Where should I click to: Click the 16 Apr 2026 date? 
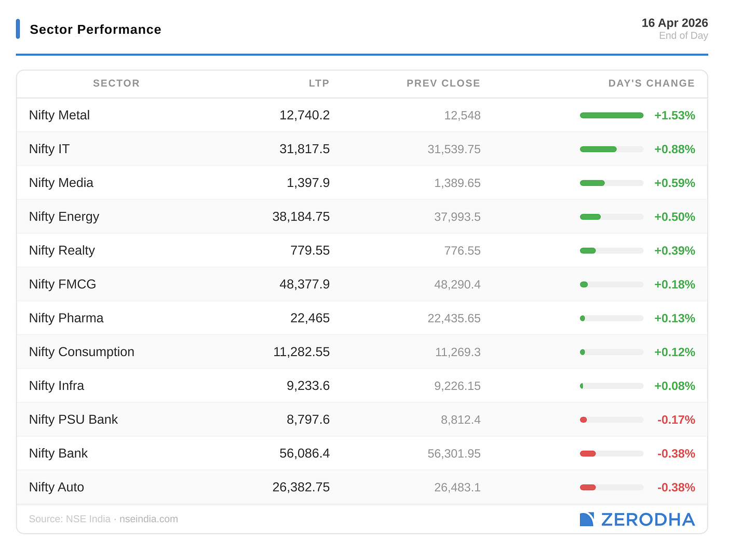pyautogui.click(x=674, y=23)
